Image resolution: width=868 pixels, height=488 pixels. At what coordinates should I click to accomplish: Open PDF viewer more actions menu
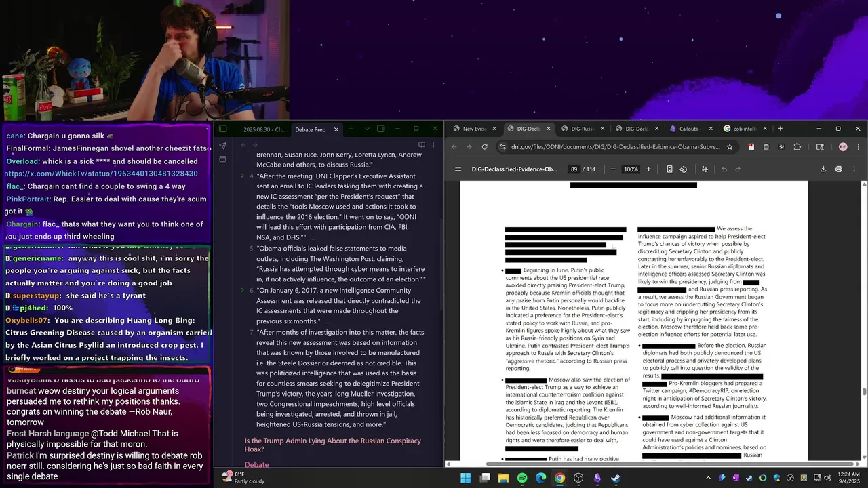(854, 169)
